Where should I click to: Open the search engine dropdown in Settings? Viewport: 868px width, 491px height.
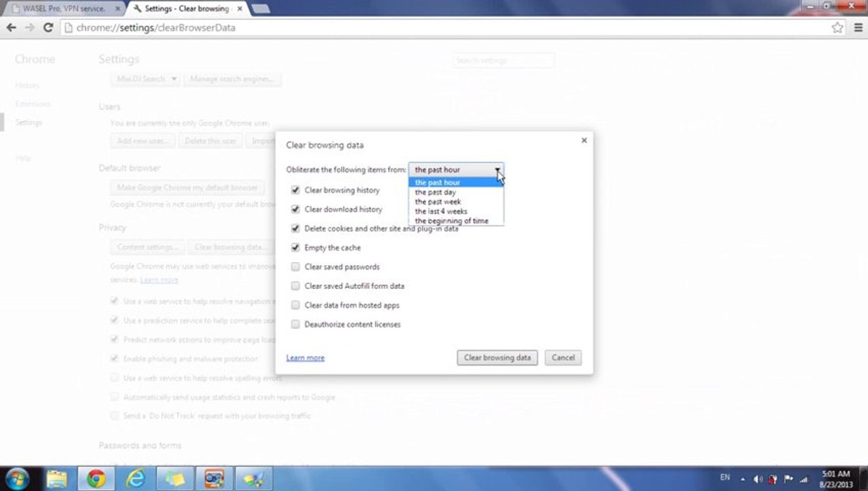click(x=145, y=79)
